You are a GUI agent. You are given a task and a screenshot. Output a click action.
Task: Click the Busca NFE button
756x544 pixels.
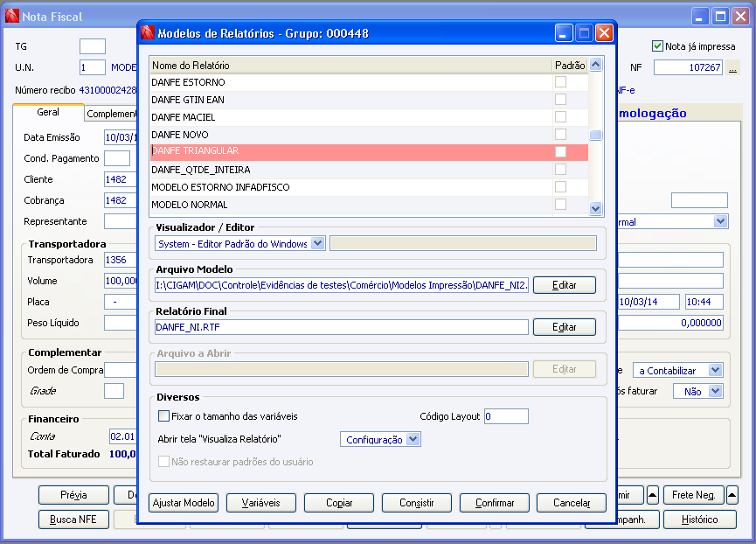pyautogui.click(x=73, y=520)
